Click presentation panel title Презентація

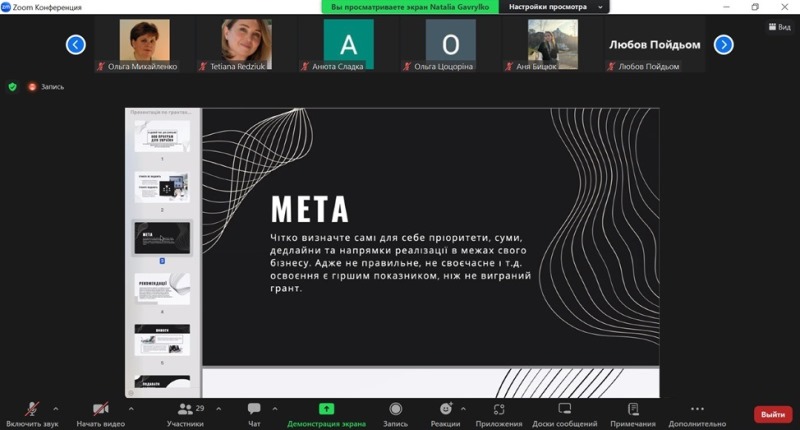[161, 112]
